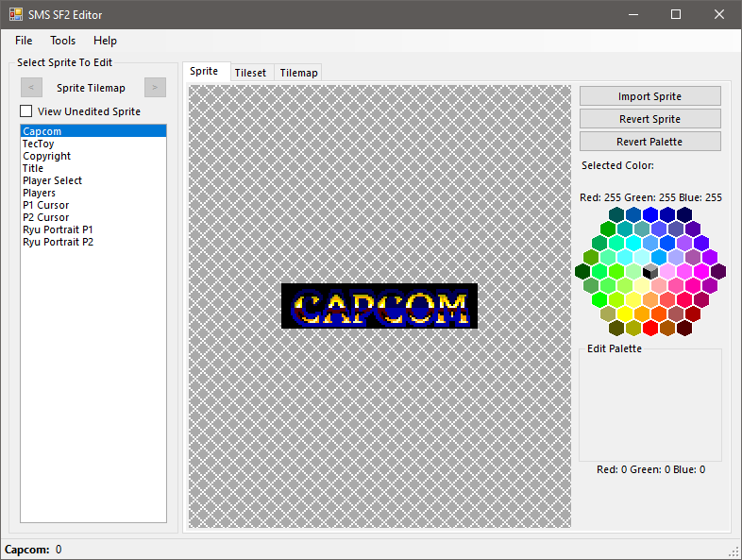Enable the View Unedited Sprite checkbox
This screenshot has height=560, width=742.
point(26,111)
